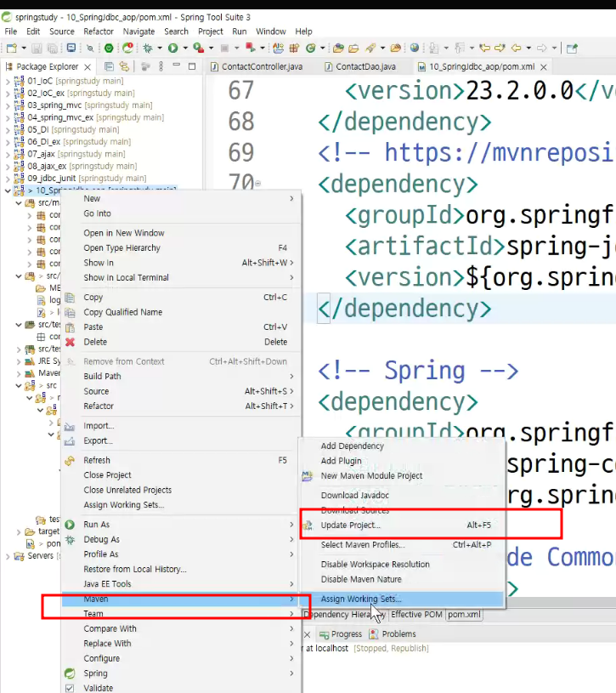
Task: Open the Problems view tab
Action: (393, 634)
